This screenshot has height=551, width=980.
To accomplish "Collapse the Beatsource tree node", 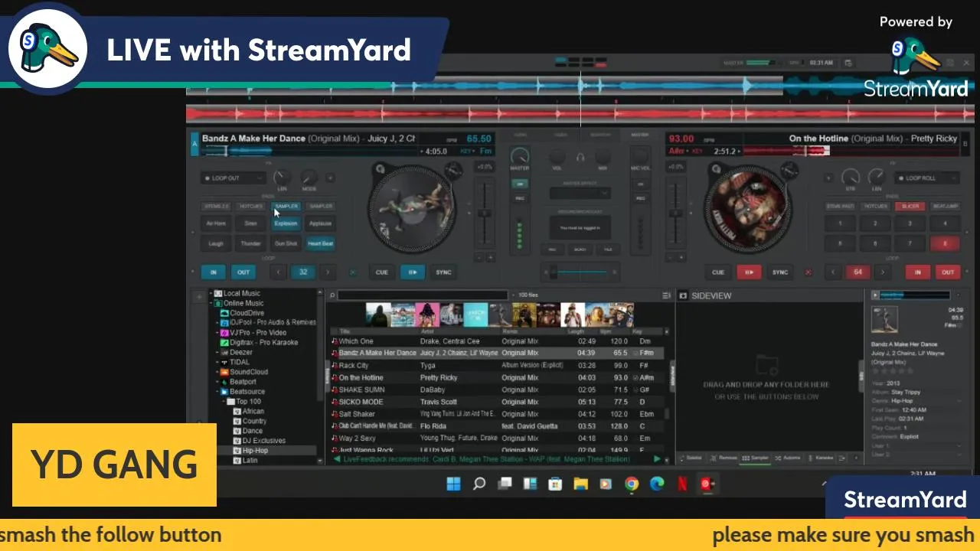I will coord(217,391).
